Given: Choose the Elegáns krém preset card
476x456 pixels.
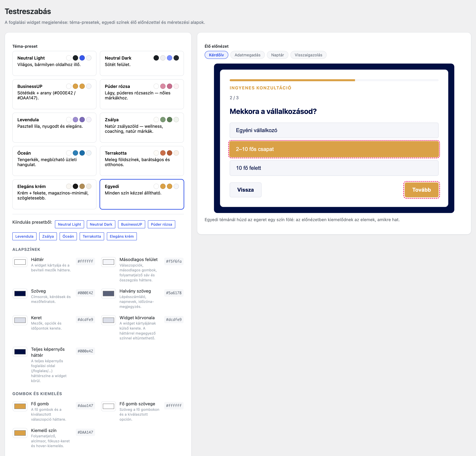Looking at the screenshot, I should (54, 194).
